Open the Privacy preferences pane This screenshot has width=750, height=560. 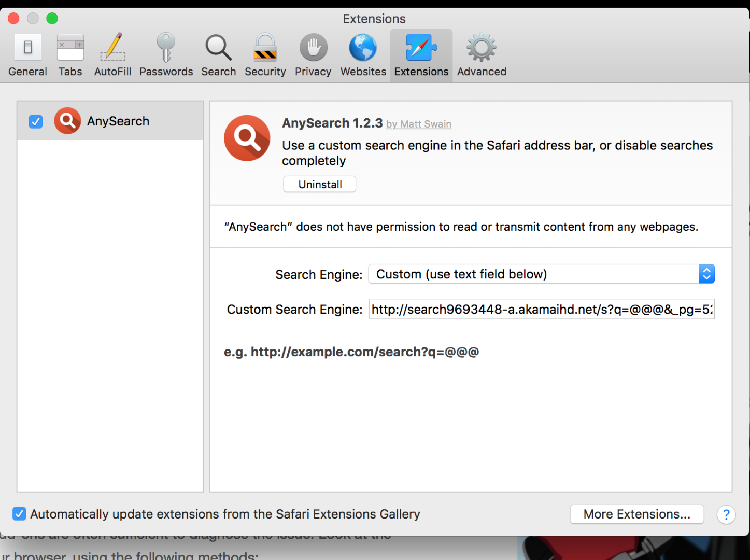coord(313,55)
